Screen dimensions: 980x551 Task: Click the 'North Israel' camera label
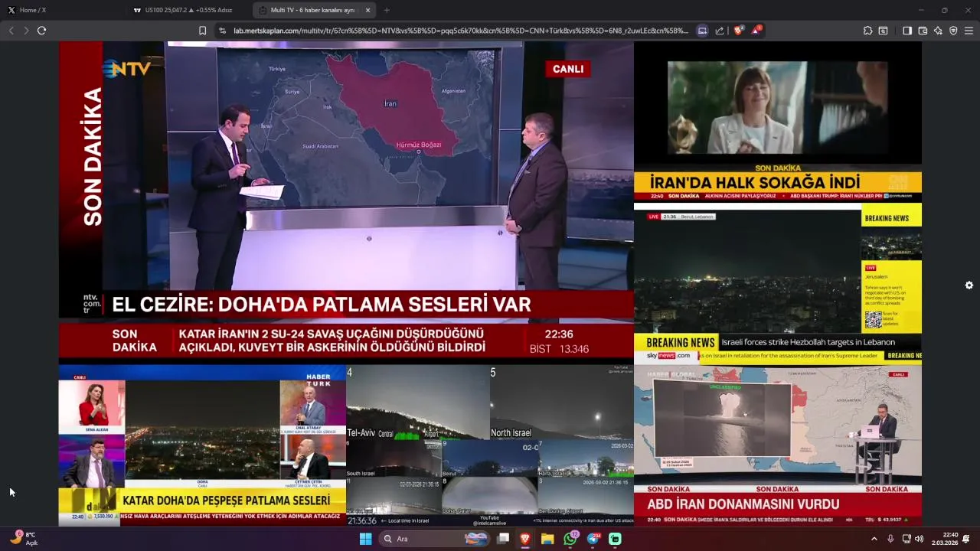click(511, 433)
